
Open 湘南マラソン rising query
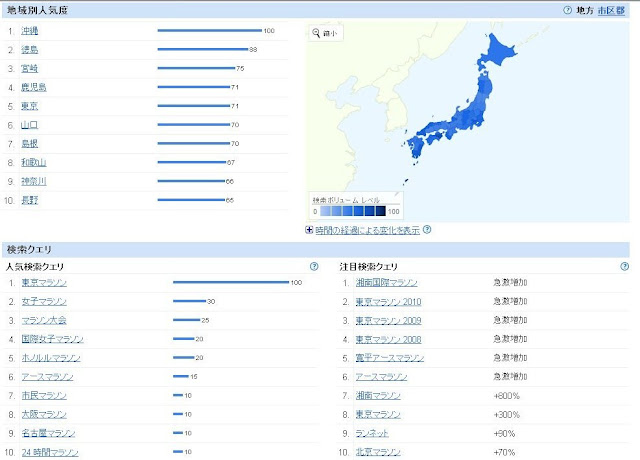tap(378, 395)
